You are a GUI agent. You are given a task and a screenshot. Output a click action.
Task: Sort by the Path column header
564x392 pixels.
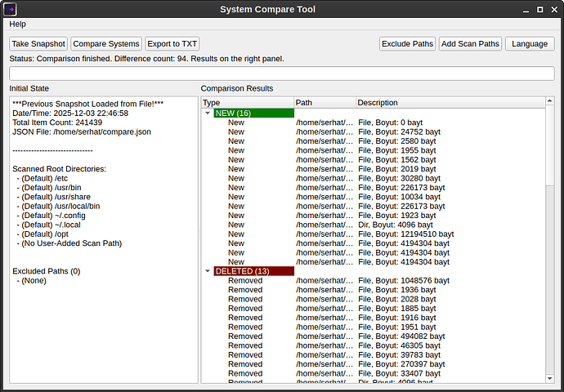pos(324,103)
